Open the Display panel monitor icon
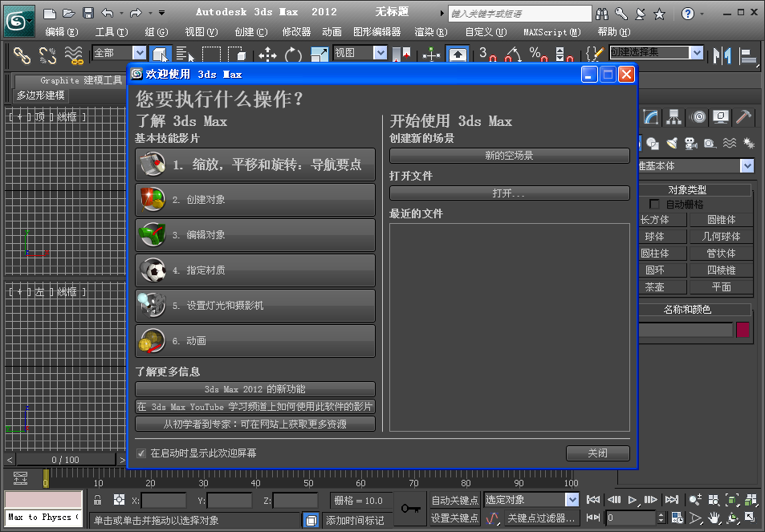This screenshot has width=765, height=532. click(x=721, y=117)
